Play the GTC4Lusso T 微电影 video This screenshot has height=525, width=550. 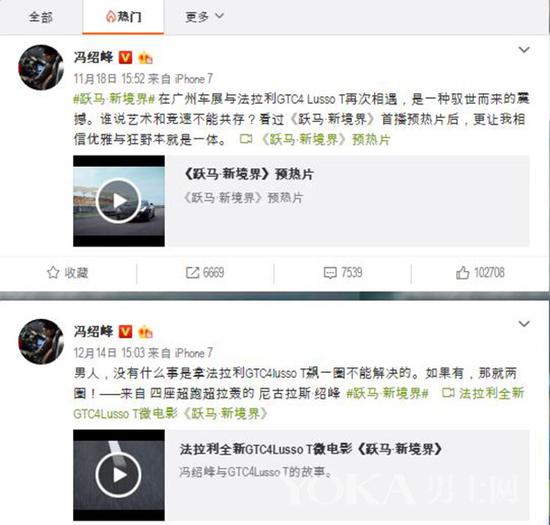pos(119,475)
